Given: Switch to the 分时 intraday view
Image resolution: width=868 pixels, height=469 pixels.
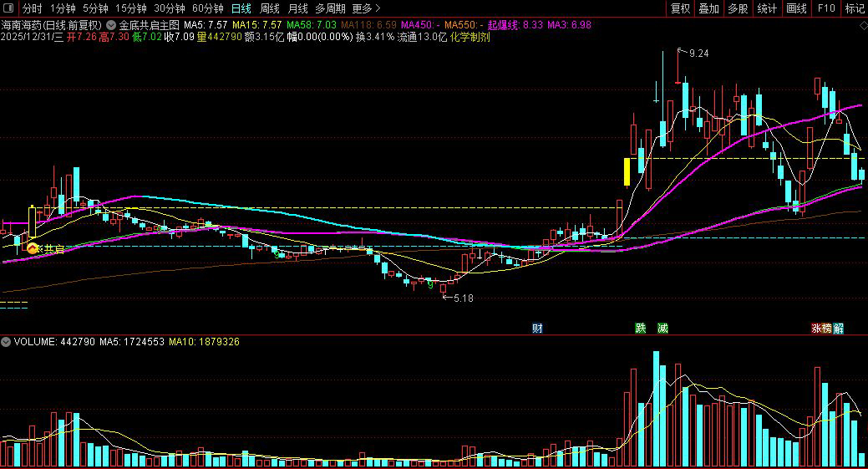Looking at the screenshot, I should click(32, 8).
